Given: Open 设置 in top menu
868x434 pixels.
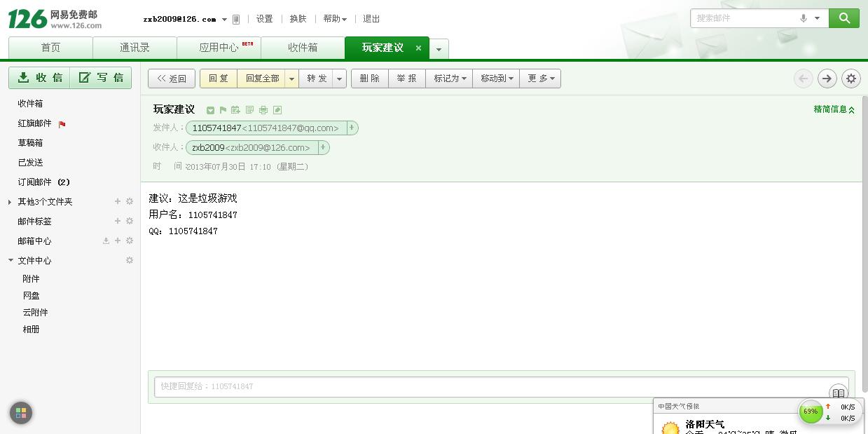Looking at the screenshot, I should [265, 19].
